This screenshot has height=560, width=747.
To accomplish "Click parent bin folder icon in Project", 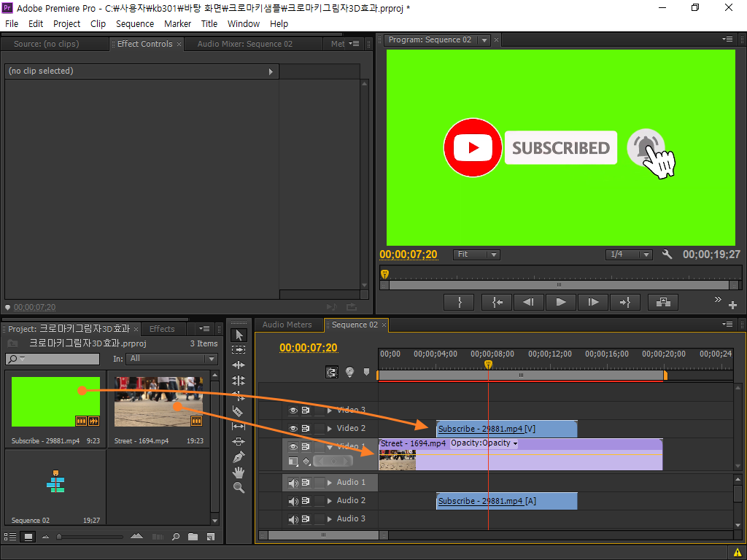I will point(13,343).
